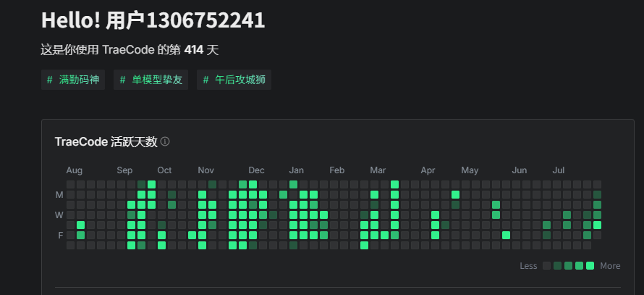Click the 414 day count text

coord(194,50)
